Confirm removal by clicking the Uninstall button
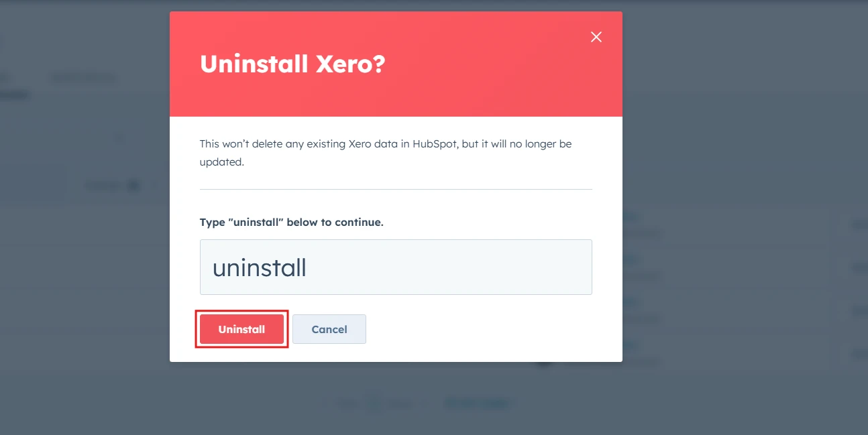 (241, 329)
